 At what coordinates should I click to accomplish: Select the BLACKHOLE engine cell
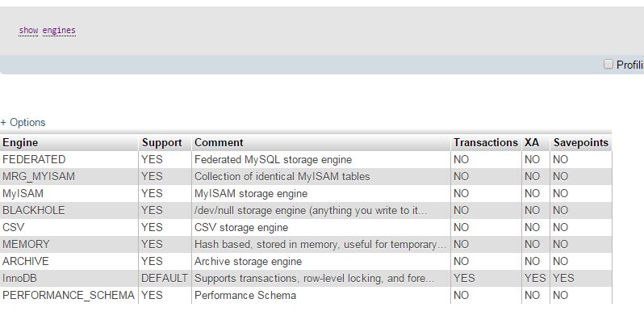tap(69, 210)
